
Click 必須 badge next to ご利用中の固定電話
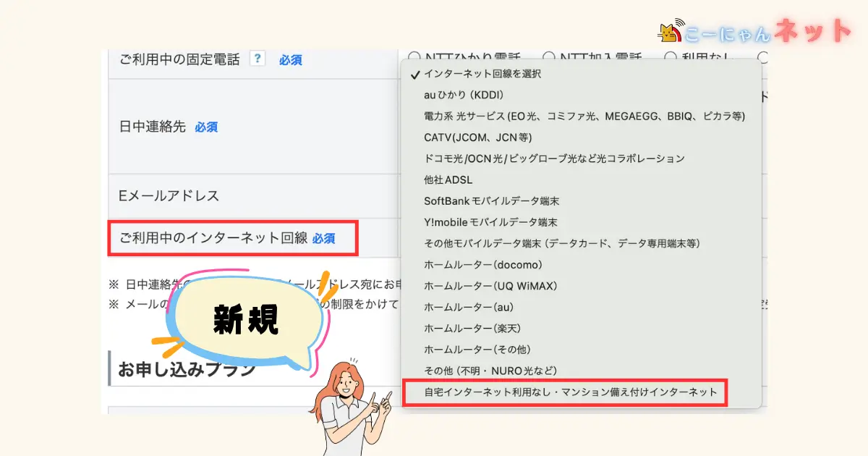point(291,60)
